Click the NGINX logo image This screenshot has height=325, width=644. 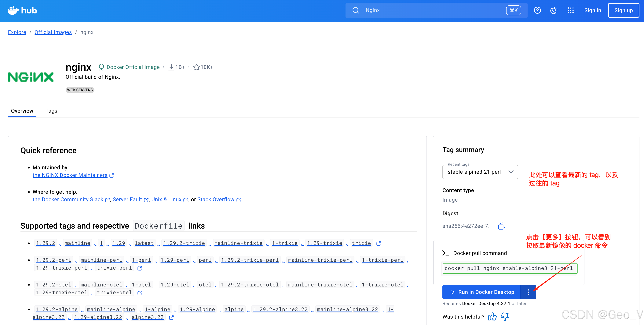(31, 77)
